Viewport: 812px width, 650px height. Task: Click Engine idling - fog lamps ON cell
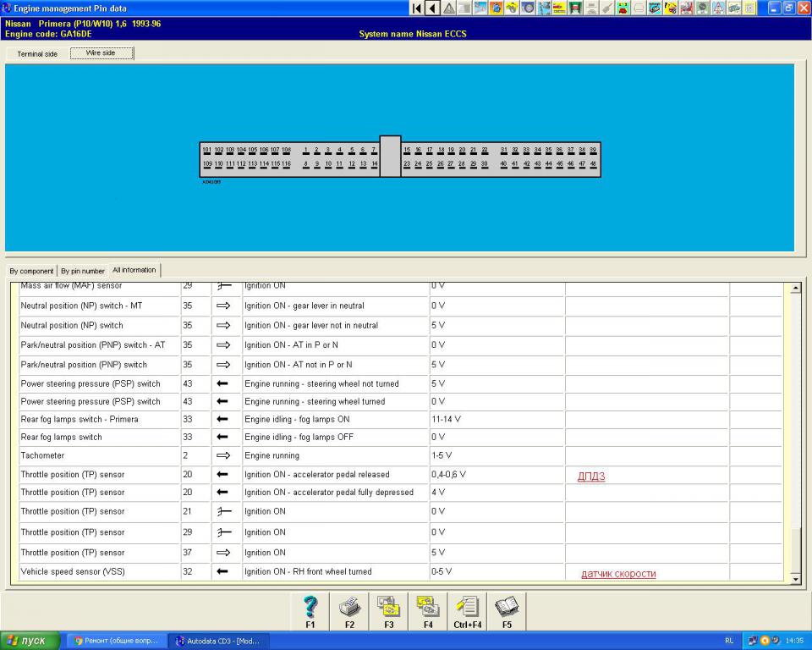click(x=335, y=419)
